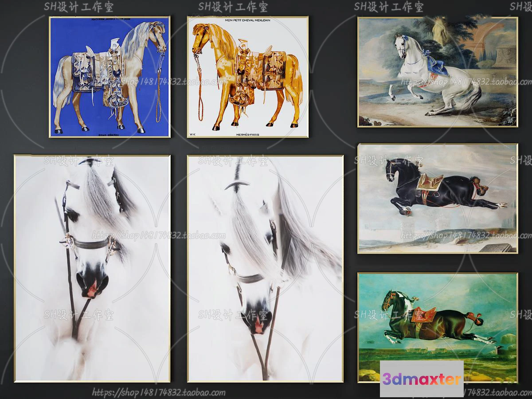
Task: Open the golden horse Hermès poster
Action: (247, 77)
